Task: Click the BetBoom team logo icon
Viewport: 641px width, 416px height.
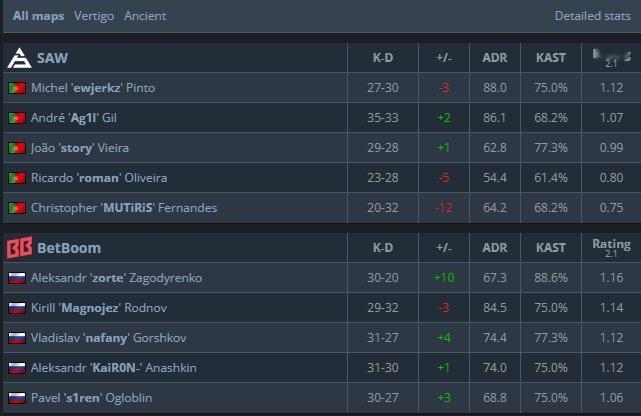Action: tap(19, 248)
